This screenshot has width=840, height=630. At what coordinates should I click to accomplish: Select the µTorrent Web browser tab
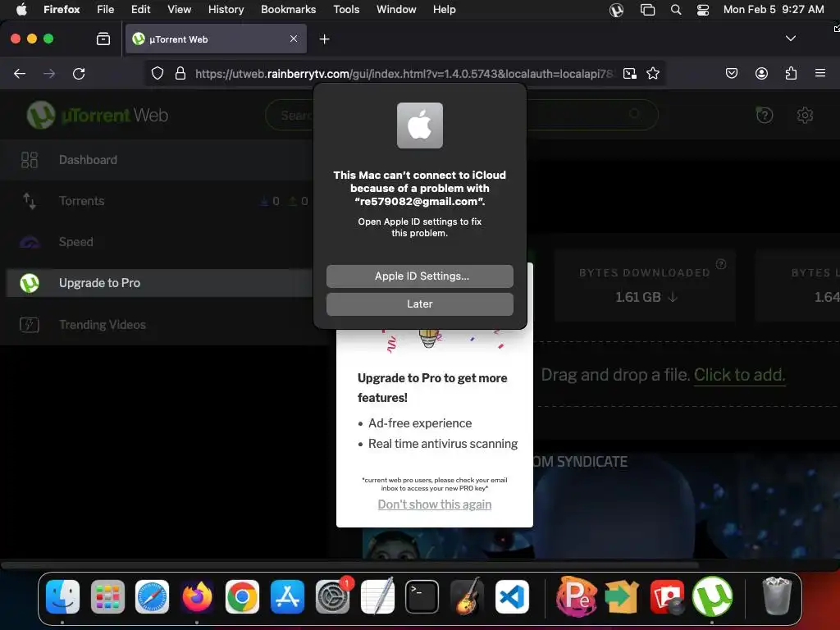click(216, 39)
